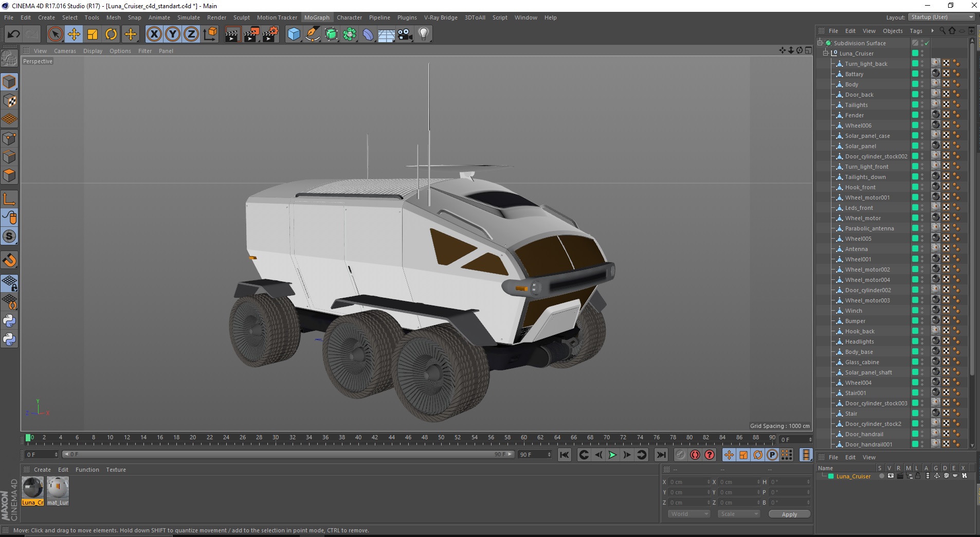Play the animation forward
The image size is (980, 537).
click(x=612, y=455)
